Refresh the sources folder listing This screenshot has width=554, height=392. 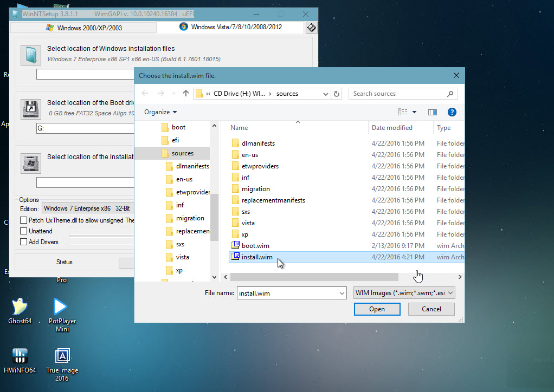[337, 93]
